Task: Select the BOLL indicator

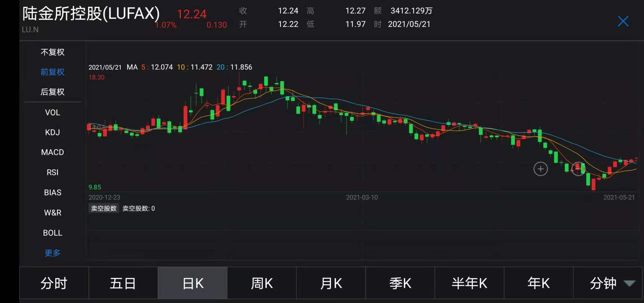Action: (x=52, y=233)
